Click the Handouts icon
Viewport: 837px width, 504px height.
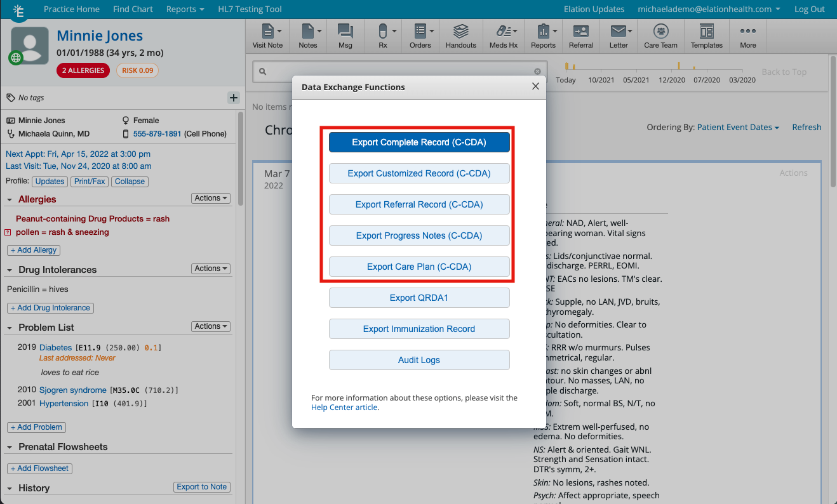click(x=460, y=35)
